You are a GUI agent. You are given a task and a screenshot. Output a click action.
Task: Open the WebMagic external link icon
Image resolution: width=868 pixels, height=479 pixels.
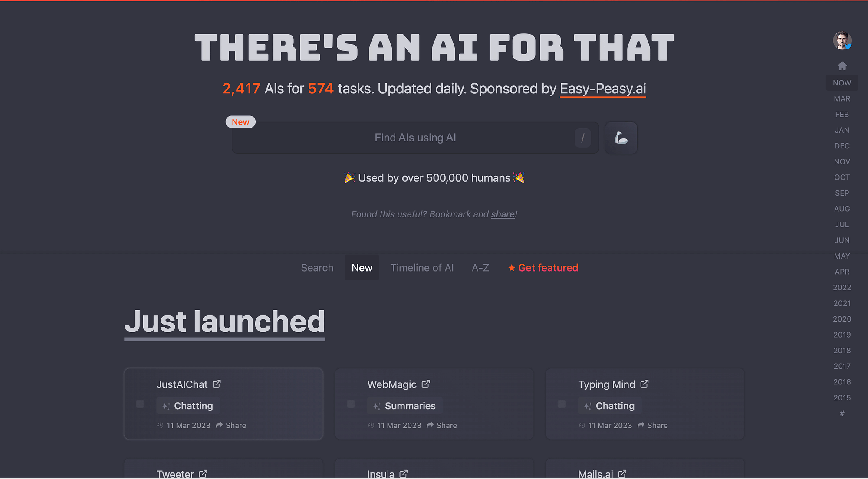(426, 384)
